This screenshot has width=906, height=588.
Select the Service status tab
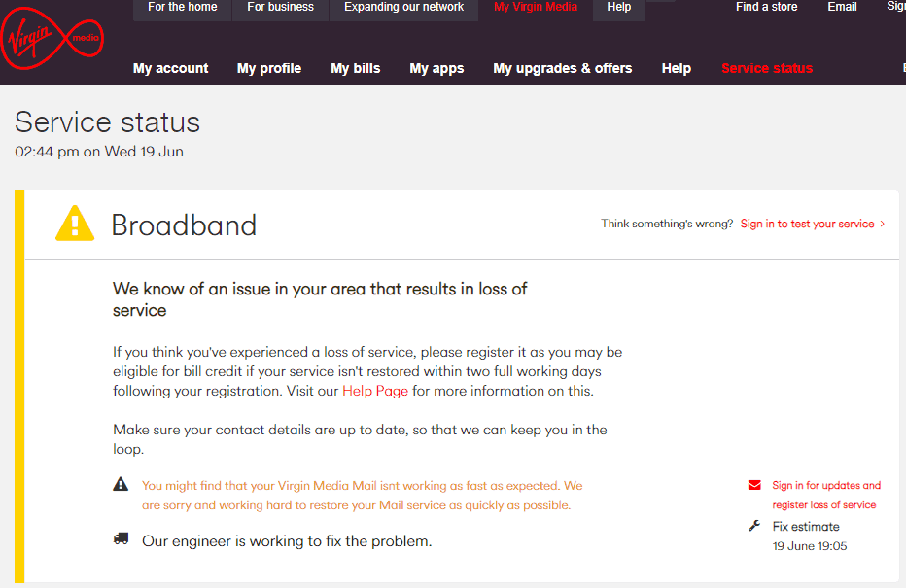(767, 68)
